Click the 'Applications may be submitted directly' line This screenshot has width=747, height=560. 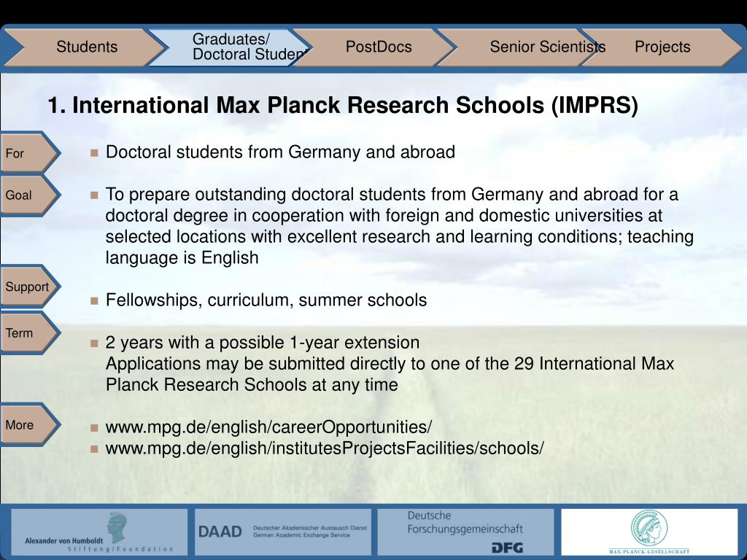pyautogui.click(x=390, y=364)
